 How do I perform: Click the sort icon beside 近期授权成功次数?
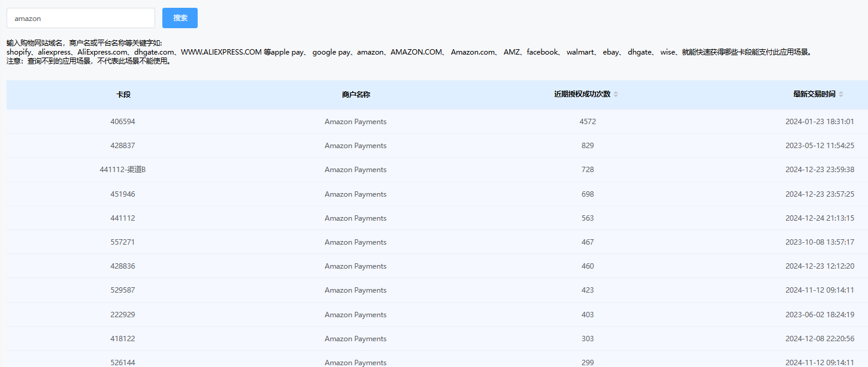click(x=616, y=95)
